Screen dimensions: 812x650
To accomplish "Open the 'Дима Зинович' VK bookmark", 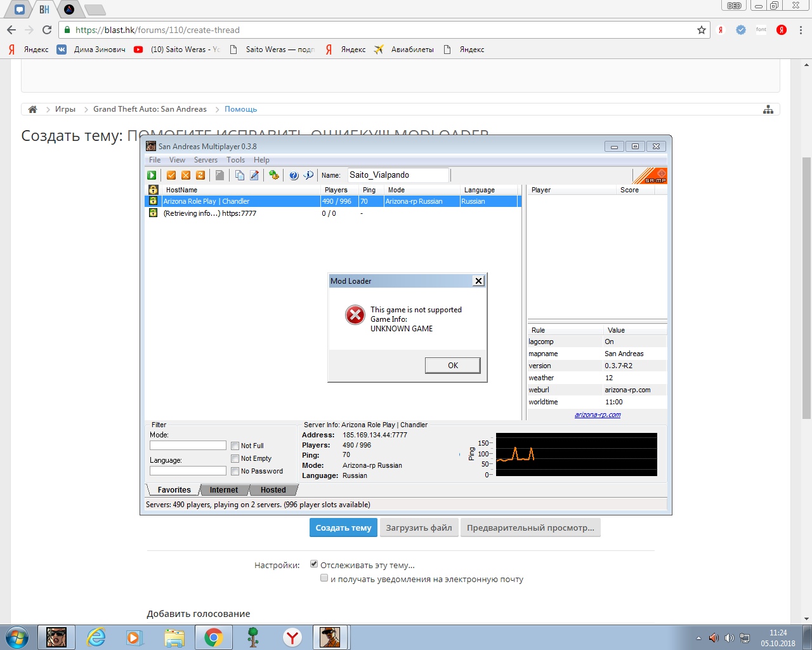I will click(x=91, y=50).
